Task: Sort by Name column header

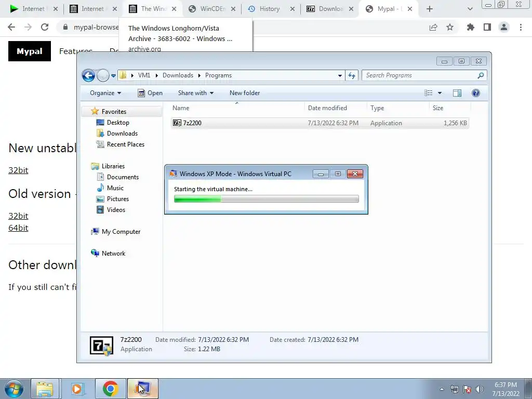Action: [237, 108]
